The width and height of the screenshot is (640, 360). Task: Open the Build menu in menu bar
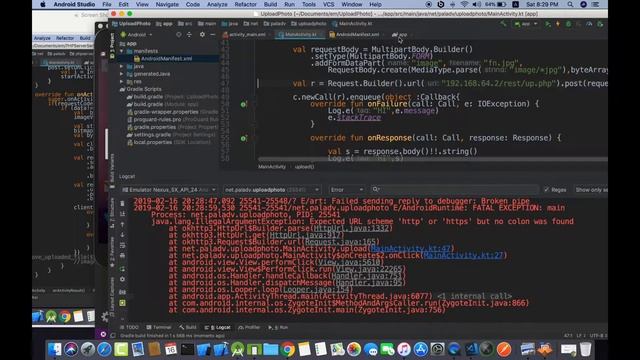270,4
